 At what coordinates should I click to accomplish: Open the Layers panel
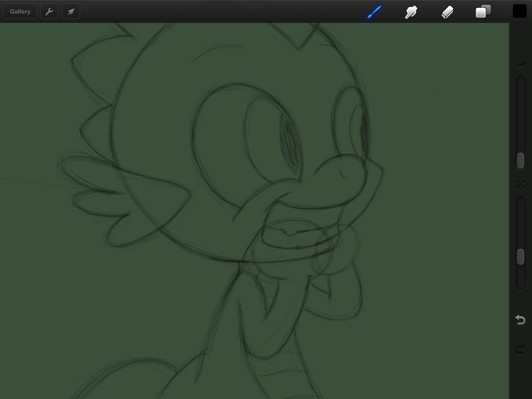click(483, 11)
